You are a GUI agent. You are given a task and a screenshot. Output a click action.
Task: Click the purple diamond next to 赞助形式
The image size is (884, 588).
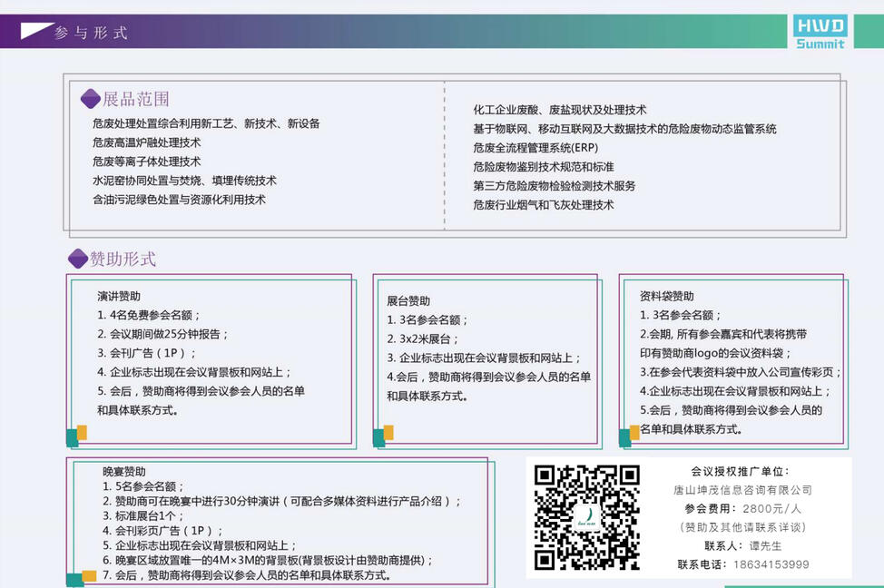point(78,259)
